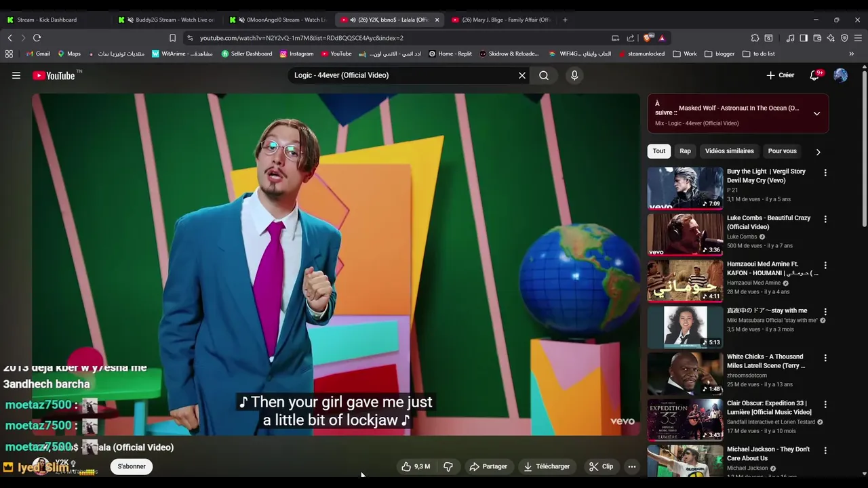Select the Tout filter chip
This screenshot has width=868, height=488.
click(x=659, y=151)
